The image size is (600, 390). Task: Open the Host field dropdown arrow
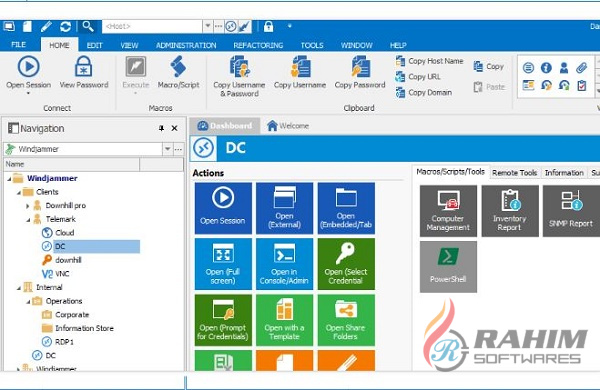(x=207, y=26)
